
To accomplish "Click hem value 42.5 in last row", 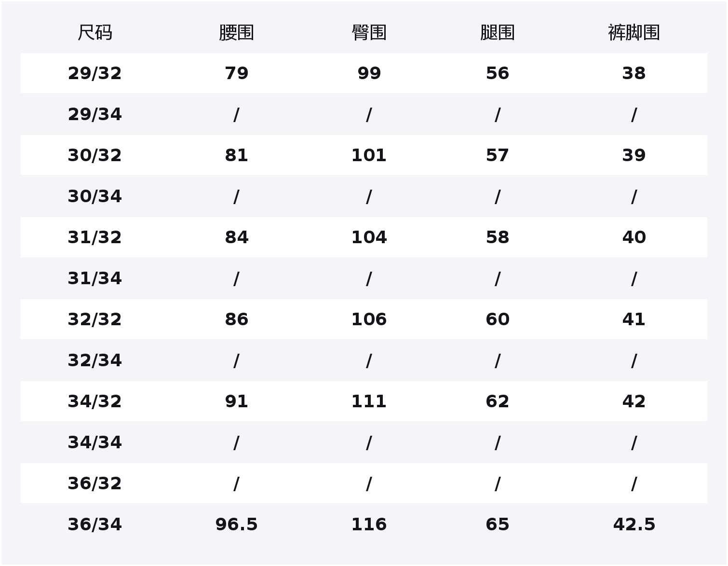I will click(634, 525).
